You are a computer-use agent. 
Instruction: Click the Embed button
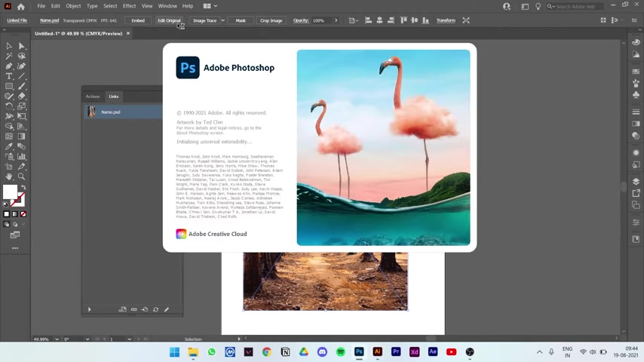pyautogui.click(x=138, y=20)
